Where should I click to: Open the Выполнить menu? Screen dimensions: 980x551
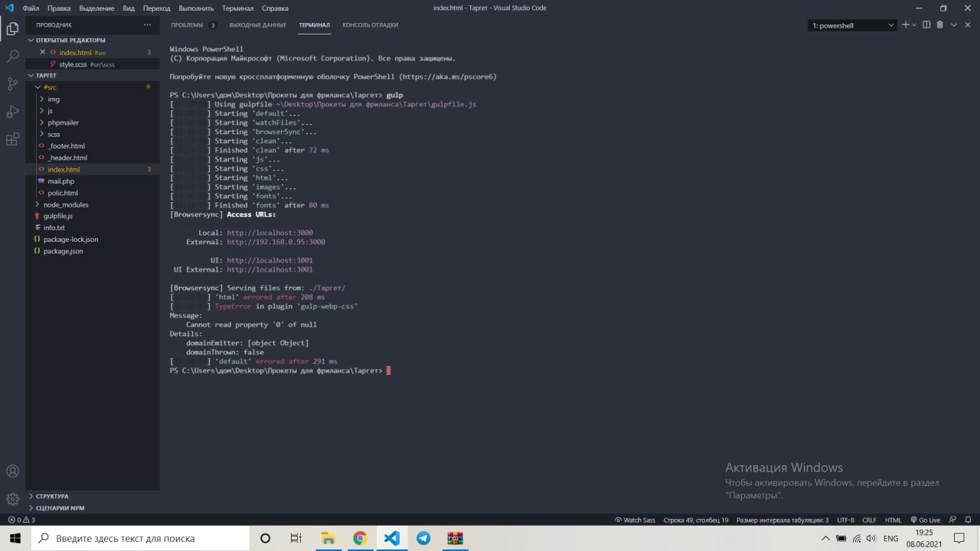197,8
